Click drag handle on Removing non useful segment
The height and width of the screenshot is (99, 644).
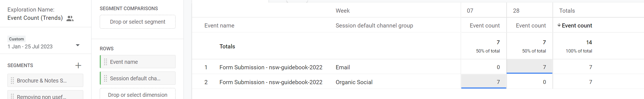[12, 96]
